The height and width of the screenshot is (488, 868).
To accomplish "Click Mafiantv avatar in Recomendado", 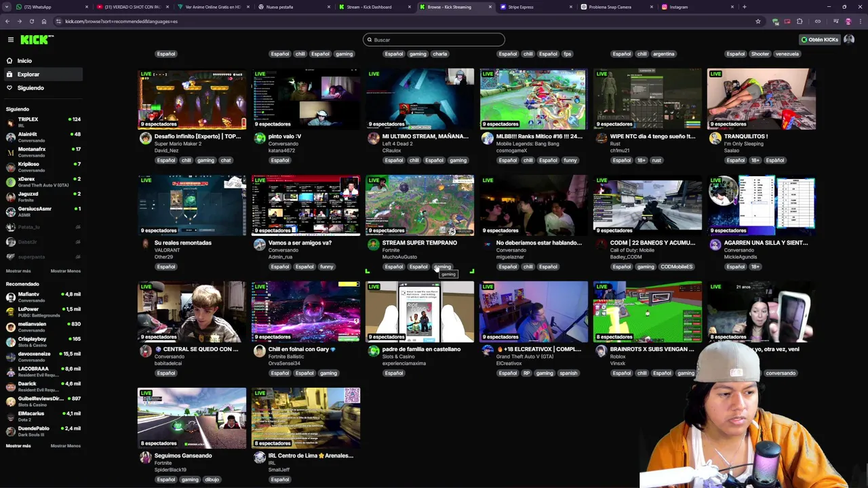I will (x=10, y=297).
